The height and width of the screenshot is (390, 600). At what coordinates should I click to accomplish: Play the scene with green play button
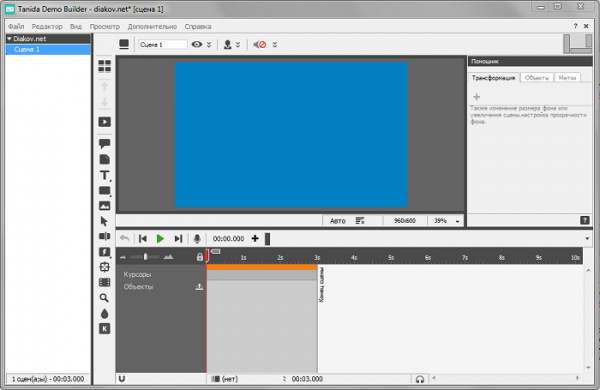pos(160,239)
